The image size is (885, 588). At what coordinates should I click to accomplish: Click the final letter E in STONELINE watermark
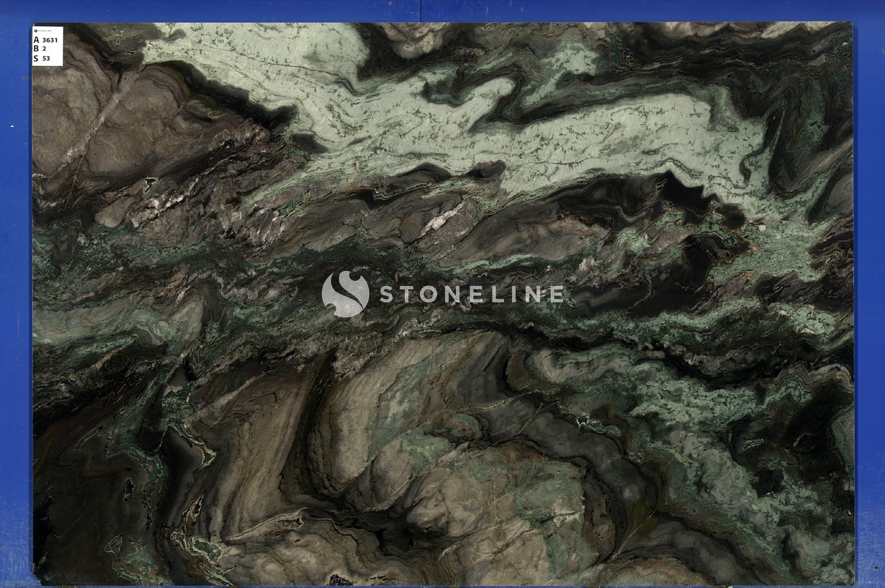point(555,294)
